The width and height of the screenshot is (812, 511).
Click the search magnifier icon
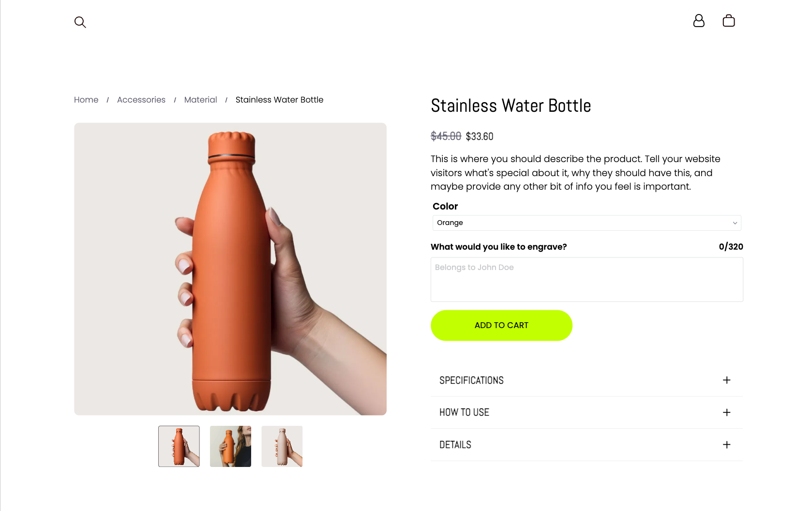80,22
